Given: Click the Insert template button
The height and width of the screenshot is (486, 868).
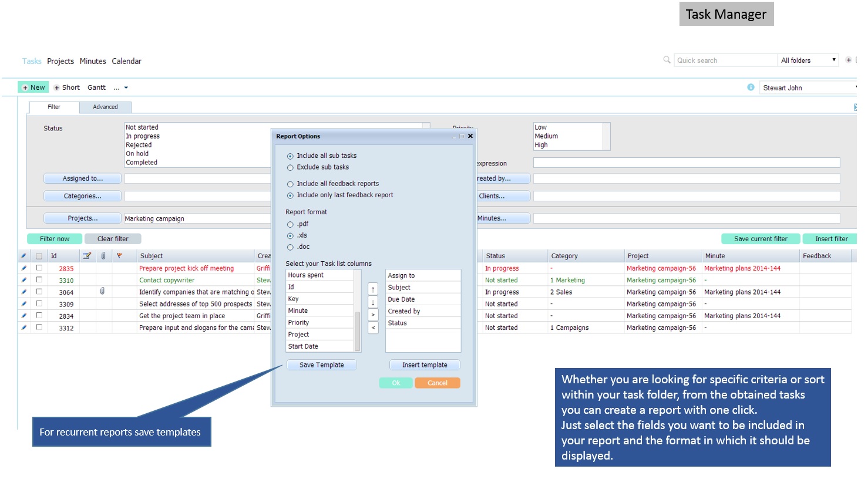Looking at the screenshot, I should click(x=425, y=365).
